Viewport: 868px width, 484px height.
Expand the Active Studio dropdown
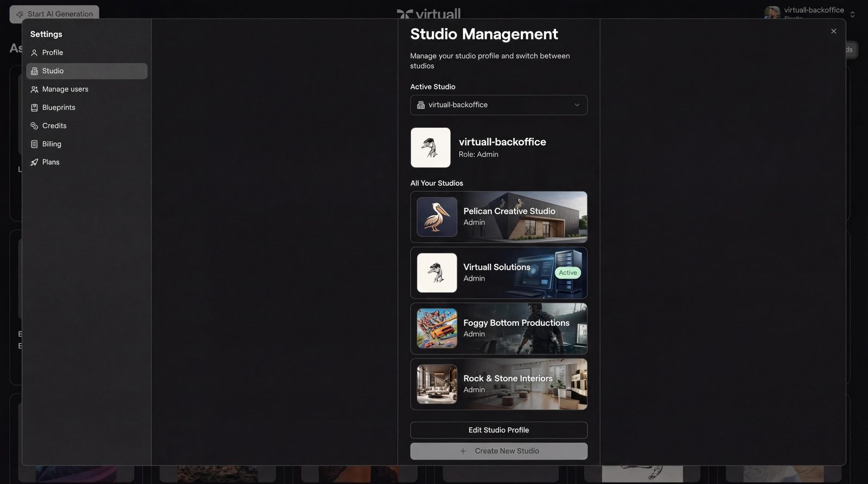coord(499,105)
